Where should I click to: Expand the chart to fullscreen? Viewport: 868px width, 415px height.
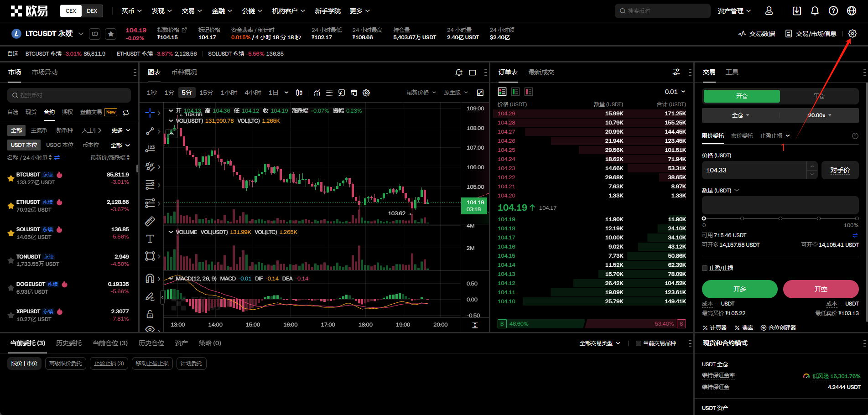480,93
